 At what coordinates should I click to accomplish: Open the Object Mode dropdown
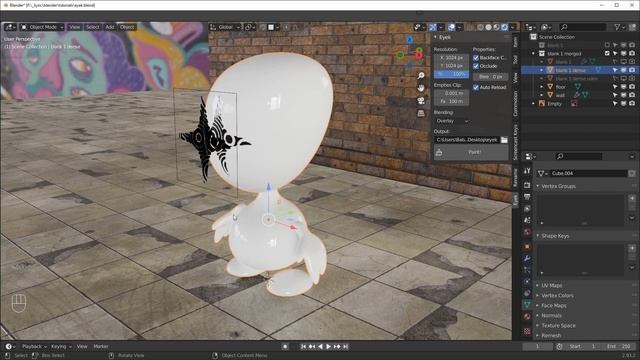42,27
